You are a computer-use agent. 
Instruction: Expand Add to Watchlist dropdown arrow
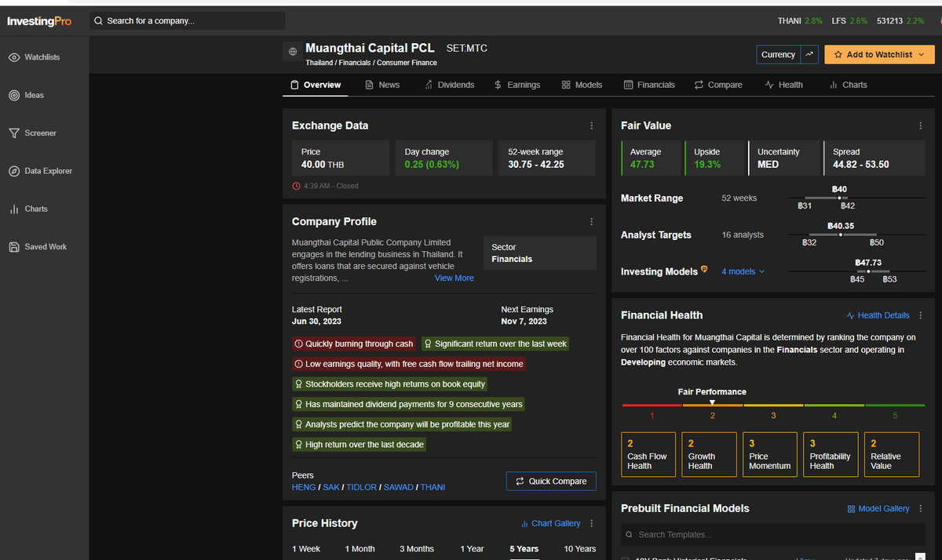click(x=922, y=55)
